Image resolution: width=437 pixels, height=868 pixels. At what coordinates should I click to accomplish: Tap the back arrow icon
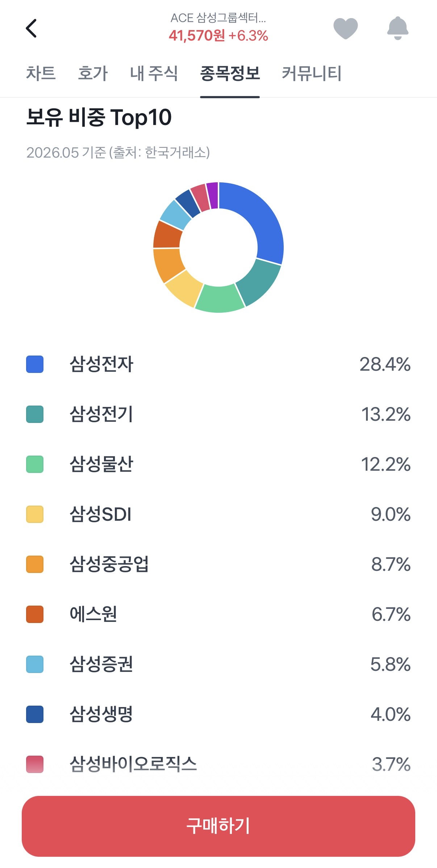coord(32,28)
